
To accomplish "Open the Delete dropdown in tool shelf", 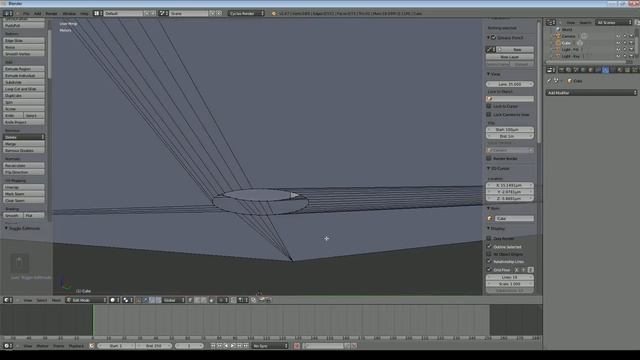I will click(24, 137).
